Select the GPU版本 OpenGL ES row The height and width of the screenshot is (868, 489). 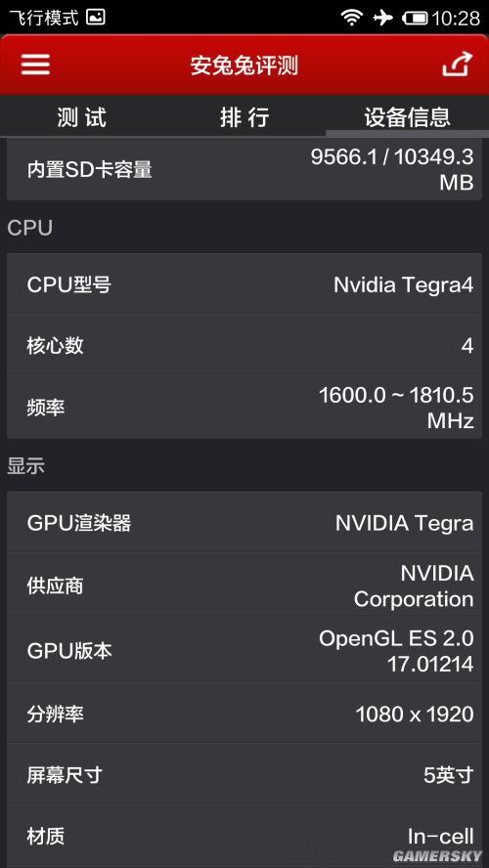(x=244, y=650)
